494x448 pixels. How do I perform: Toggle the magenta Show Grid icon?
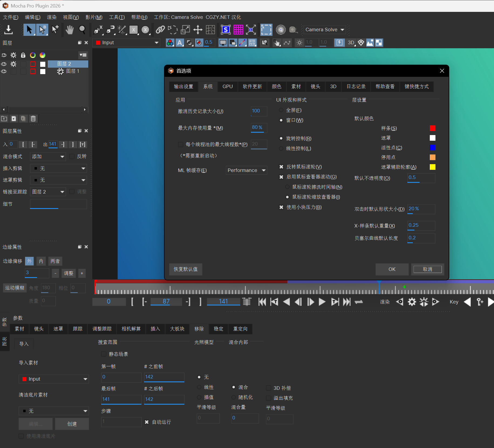click(x=238, y=30)
